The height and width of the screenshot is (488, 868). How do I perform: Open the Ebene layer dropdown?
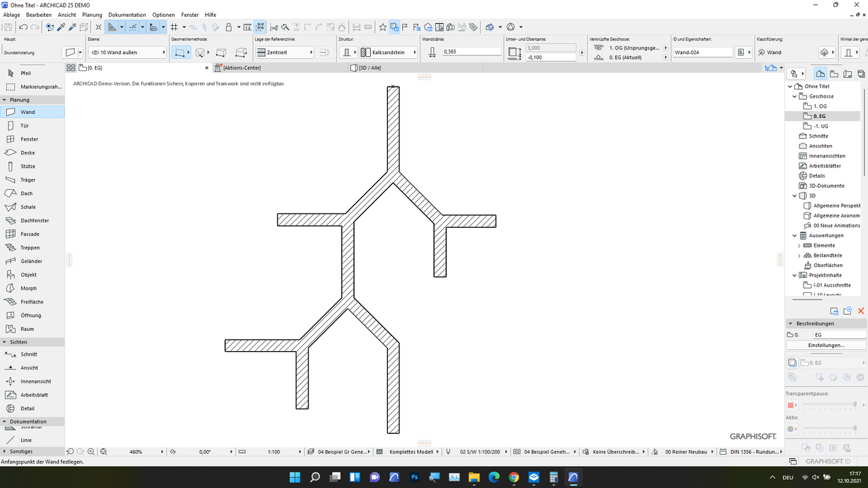tap(128, 52)
